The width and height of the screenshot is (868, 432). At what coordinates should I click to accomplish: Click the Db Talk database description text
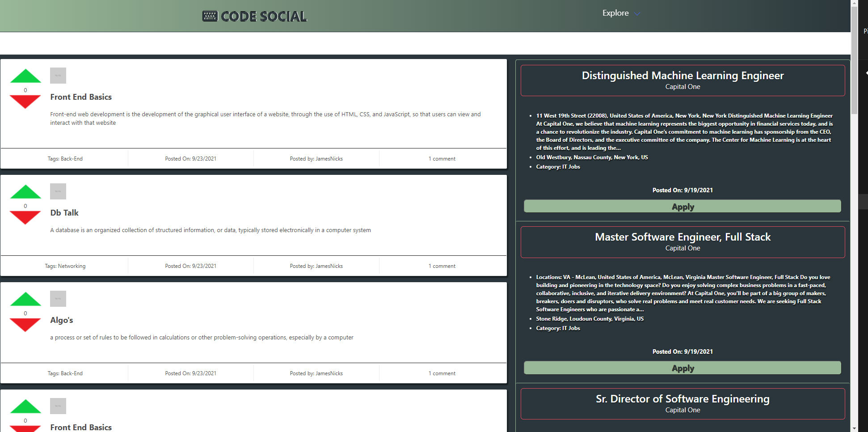coord(211,230)
